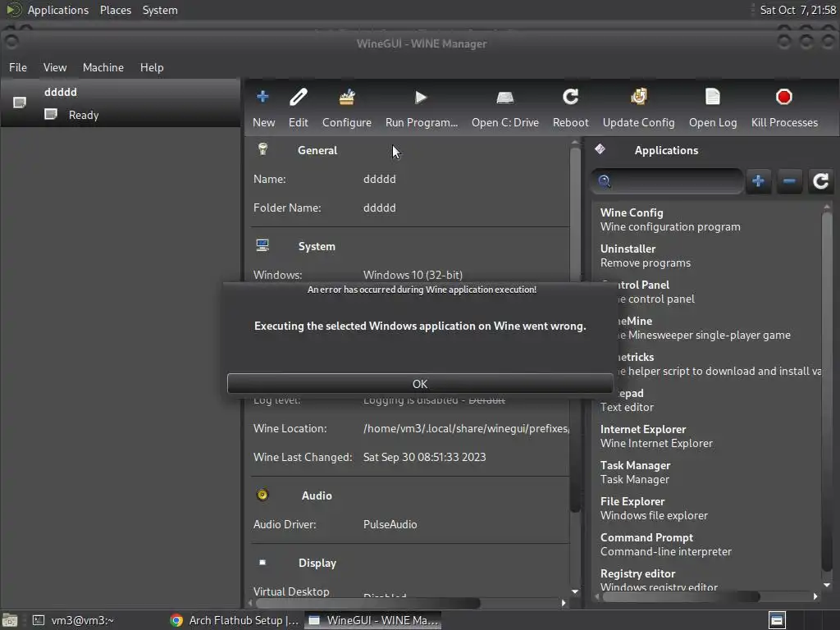
Task: Click the details panel vertical scrollbar
Action: point(575,330)
